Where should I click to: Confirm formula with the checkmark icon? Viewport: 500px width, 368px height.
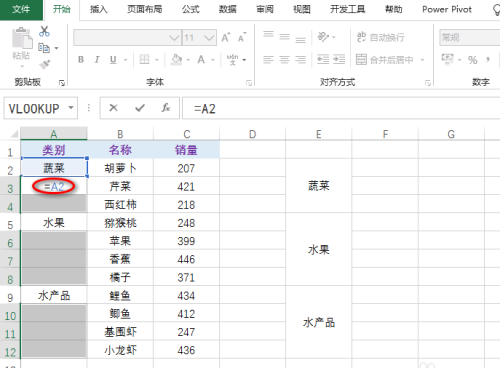coord(140,108)
